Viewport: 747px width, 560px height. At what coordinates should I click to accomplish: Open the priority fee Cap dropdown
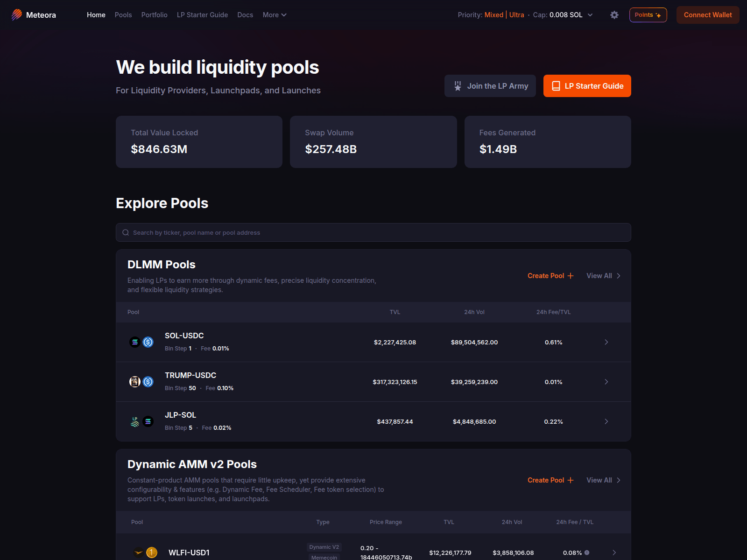pyautogui.click(x=590, y=15)
